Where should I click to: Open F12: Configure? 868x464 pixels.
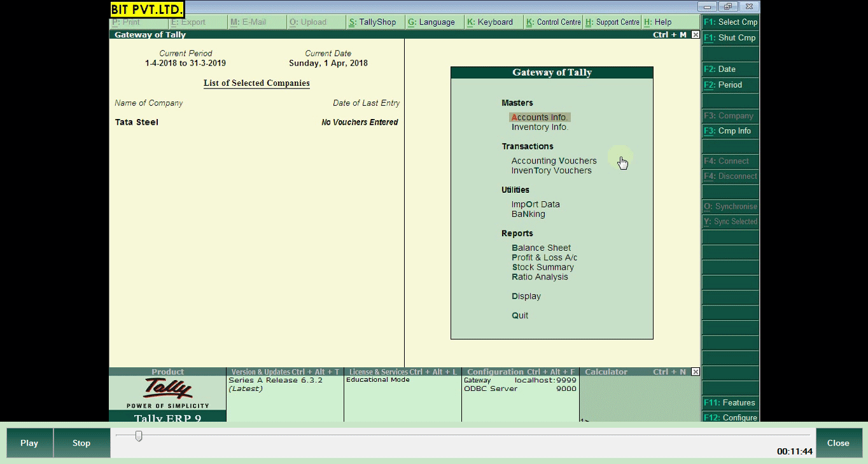tap(730, 418)
